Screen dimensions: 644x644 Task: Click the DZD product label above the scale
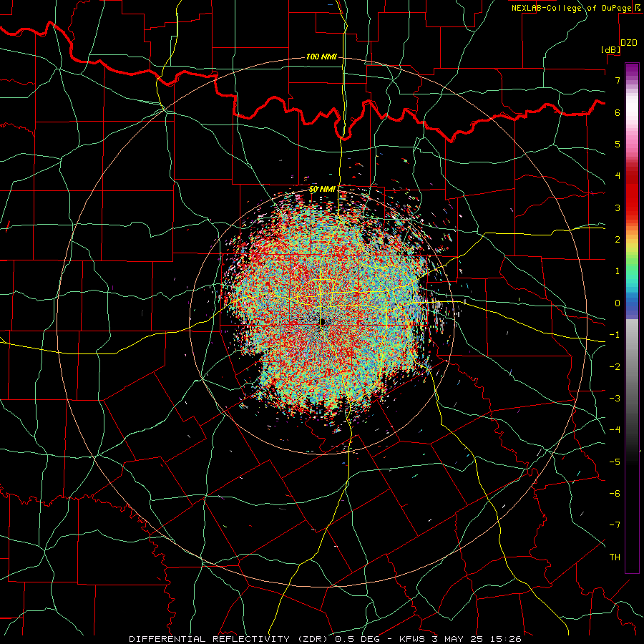click(629, 43)
